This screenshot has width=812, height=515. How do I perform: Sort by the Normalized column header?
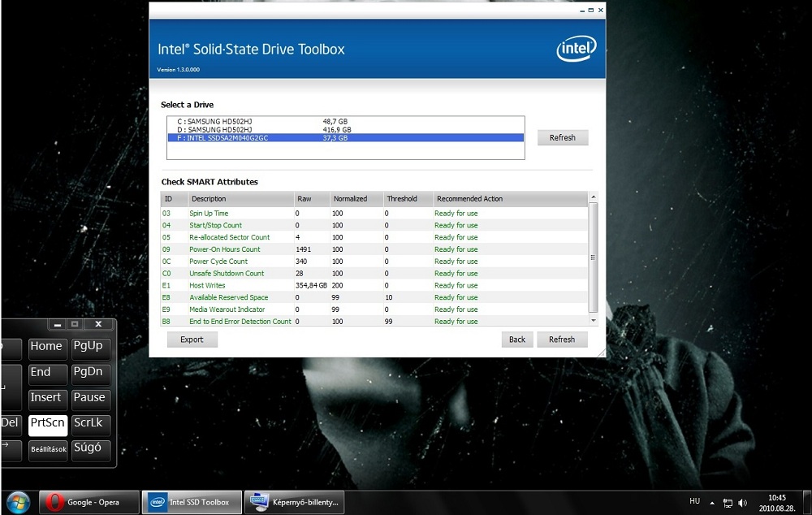click(356, 198)
